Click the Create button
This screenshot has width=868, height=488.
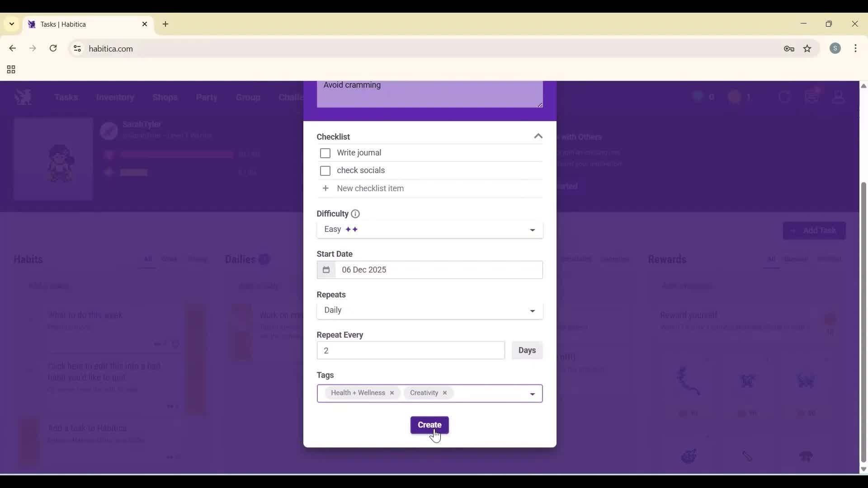coord(429,425)
